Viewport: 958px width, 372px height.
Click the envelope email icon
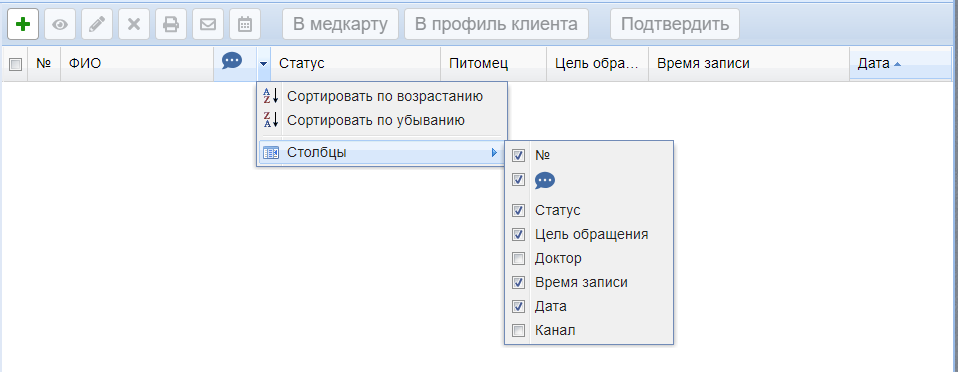click(208, 24)
